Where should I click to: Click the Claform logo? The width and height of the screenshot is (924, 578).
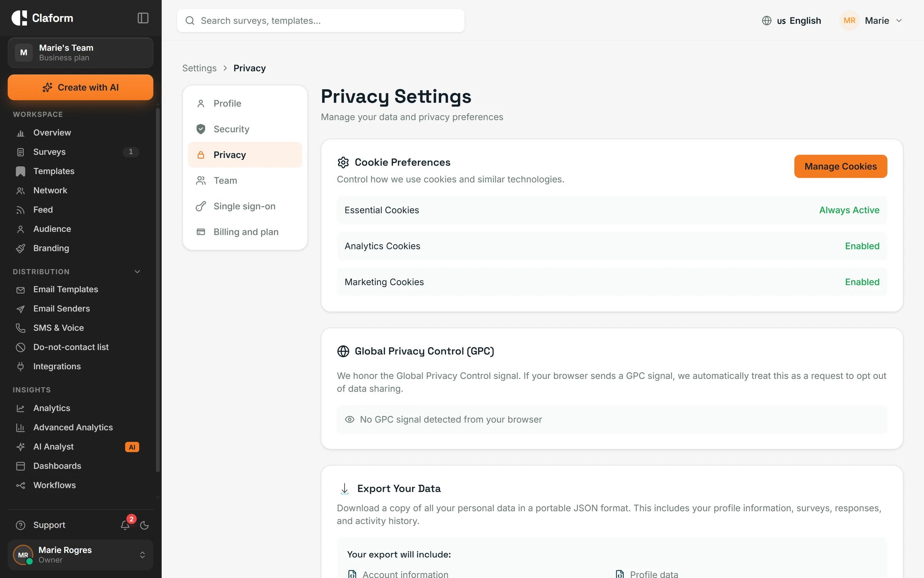[x=42, y=18]
